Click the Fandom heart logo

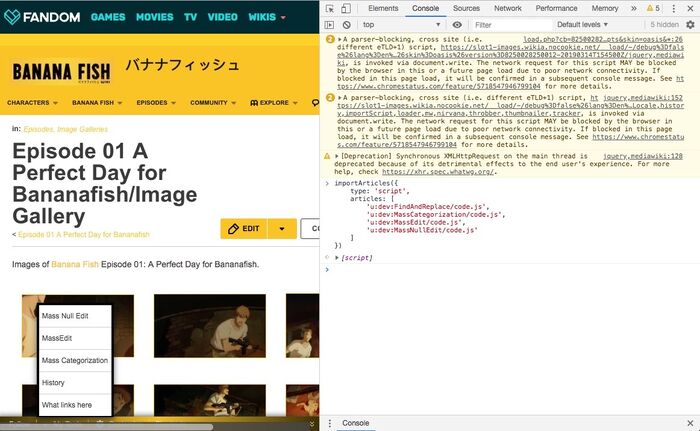pos(12,17)
